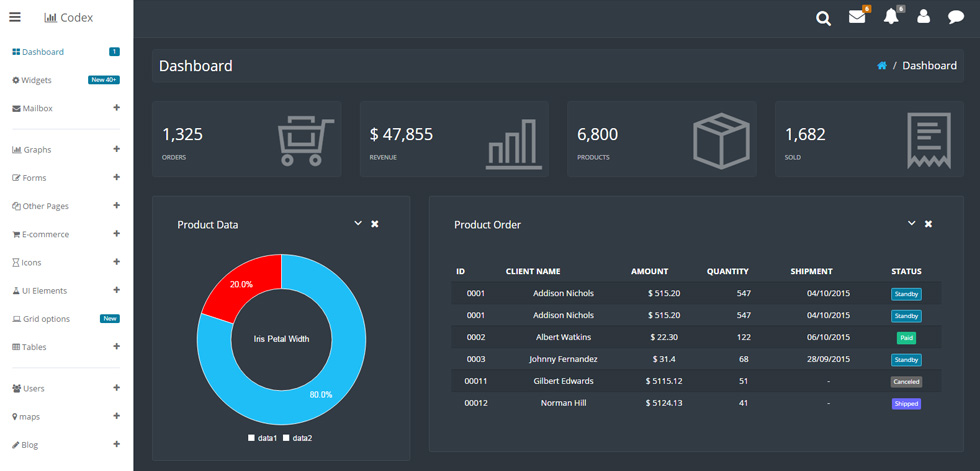Click the Paid status badge
The image size is (980, 471).
click(x=906, y=338)
